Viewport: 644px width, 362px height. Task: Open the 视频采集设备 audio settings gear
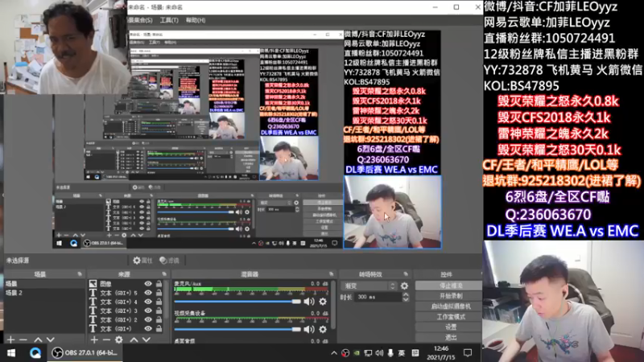tap(323, 329)
